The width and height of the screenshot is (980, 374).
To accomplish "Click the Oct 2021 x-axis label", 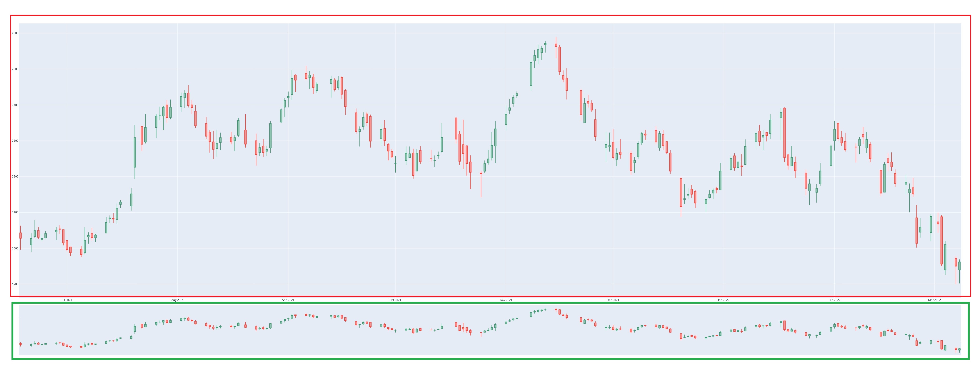I will coord(395,300).
